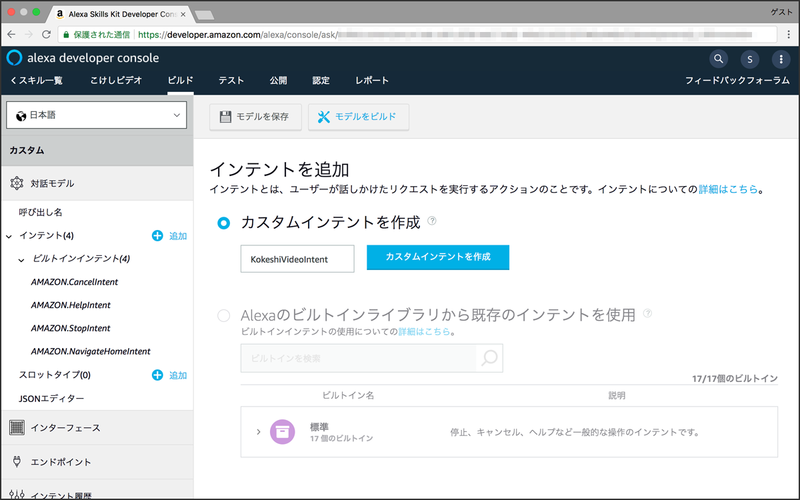
Task: Select AMAZON.HelpIntent in the sidebar
Action: [x=70, y=305]
